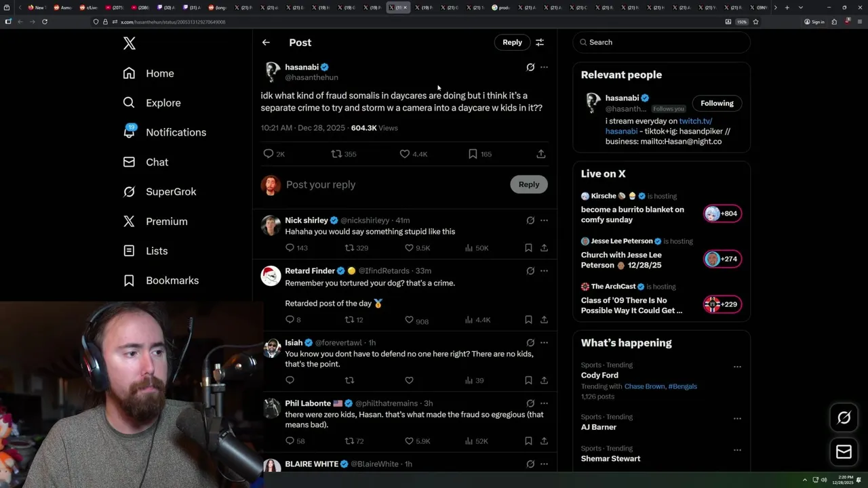The height and width of the screenshot is (488, 868).
Task: Reload the page with browser refresh icon
Action: coord(45,22)
